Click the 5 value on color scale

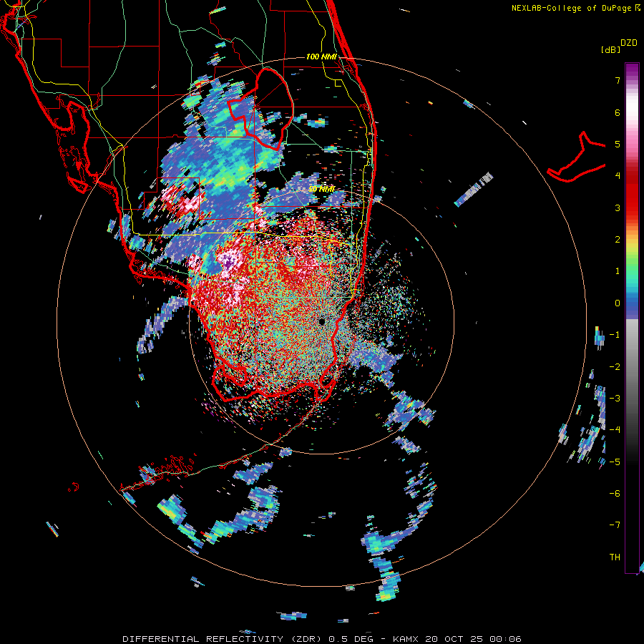(x=618, y=144)
